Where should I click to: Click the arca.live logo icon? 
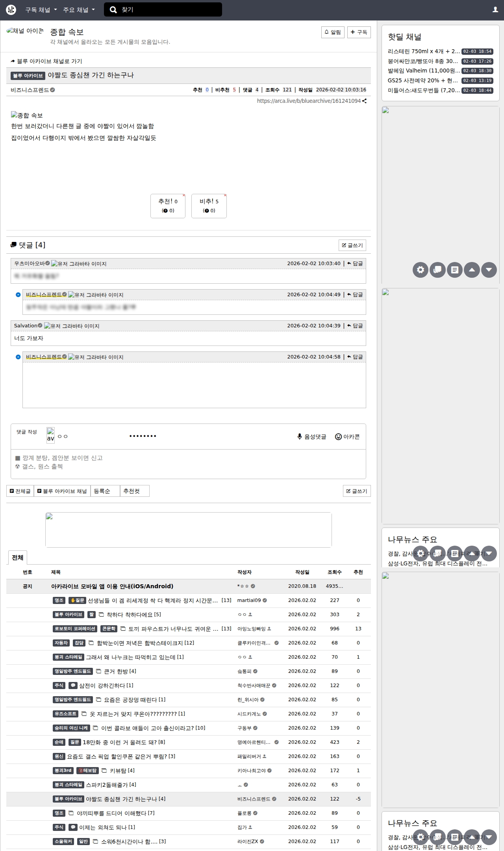point(11,10)
